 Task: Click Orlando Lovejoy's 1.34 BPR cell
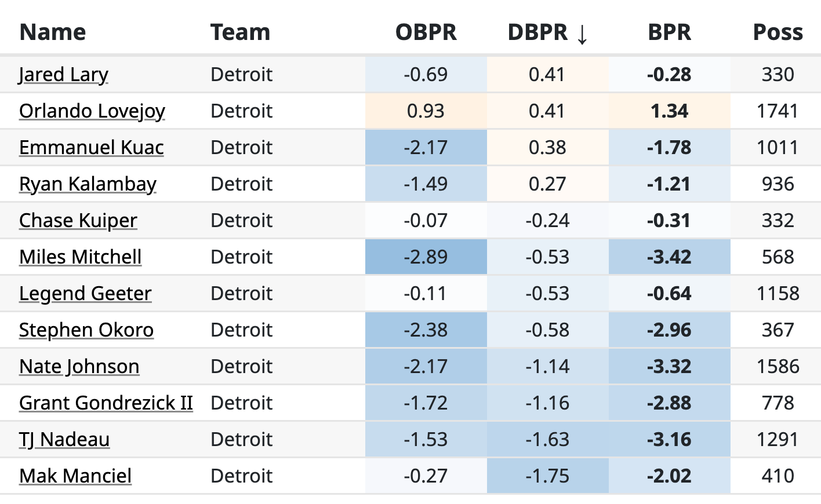click(669, 111)
